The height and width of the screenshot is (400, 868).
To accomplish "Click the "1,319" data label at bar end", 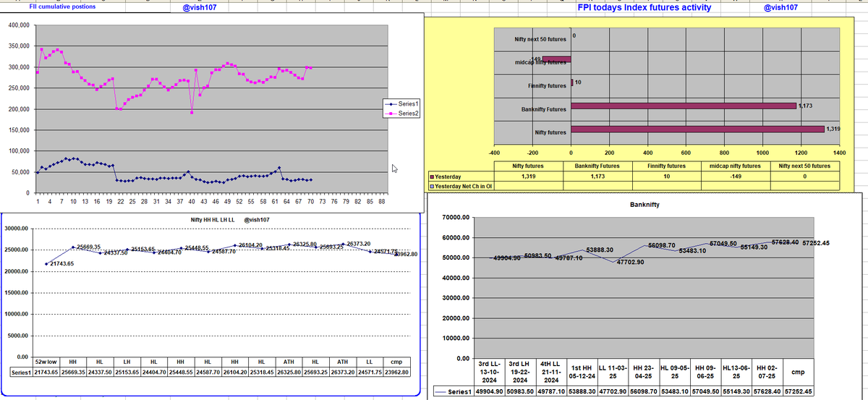I will pyautogui.click(x=834, y=129).
